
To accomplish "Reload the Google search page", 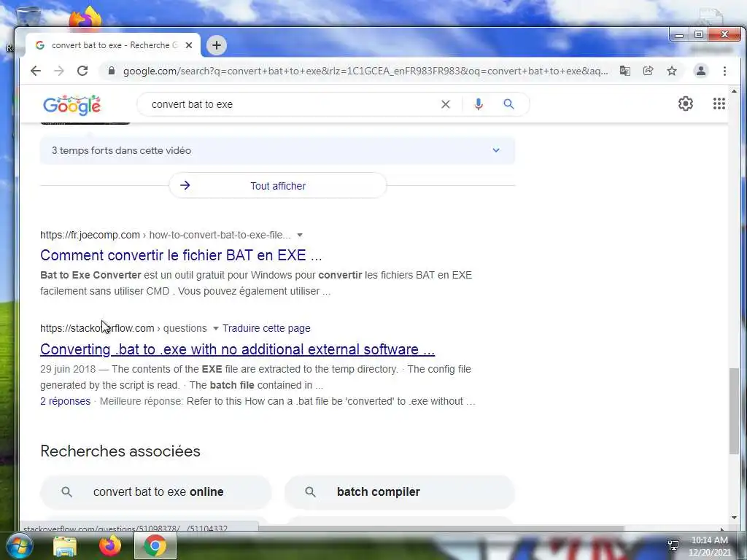I will click(x=82, y=71).
